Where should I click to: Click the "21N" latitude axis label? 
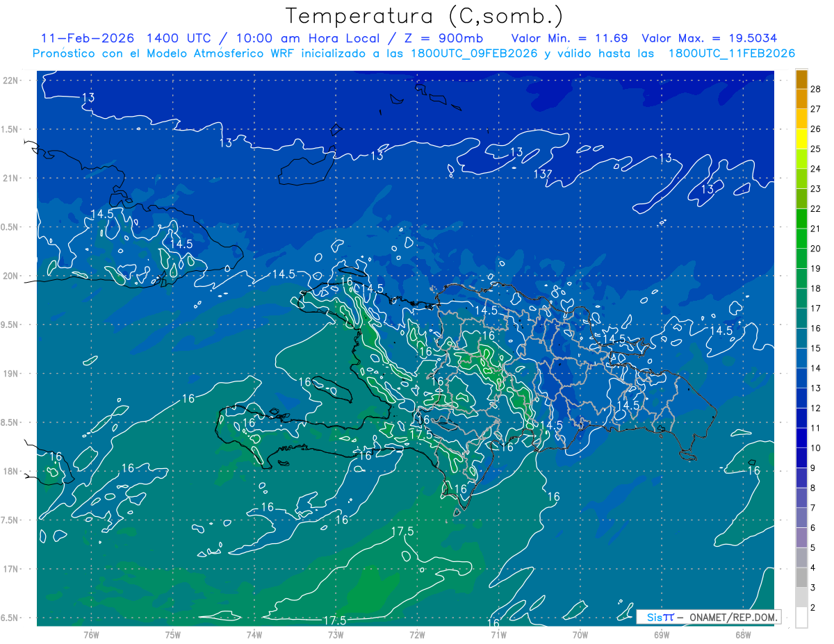12,178
